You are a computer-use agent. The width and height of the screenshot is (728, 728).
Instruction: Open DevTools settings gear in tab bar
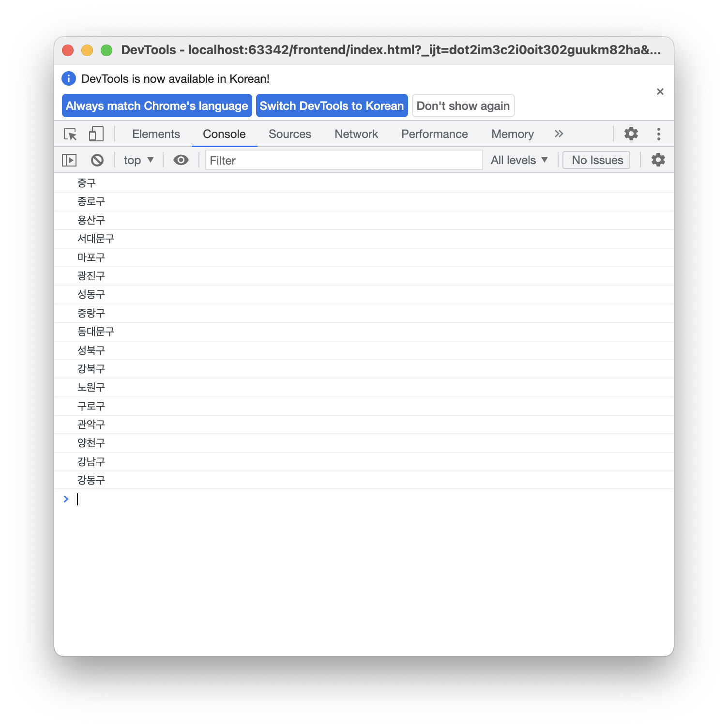point(631,134)
